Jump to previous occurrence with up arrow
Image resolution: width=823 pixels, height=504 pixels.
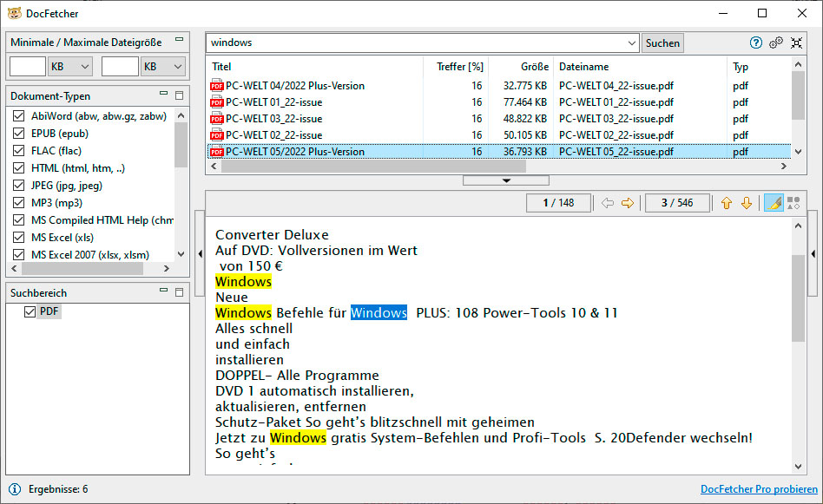727,203
